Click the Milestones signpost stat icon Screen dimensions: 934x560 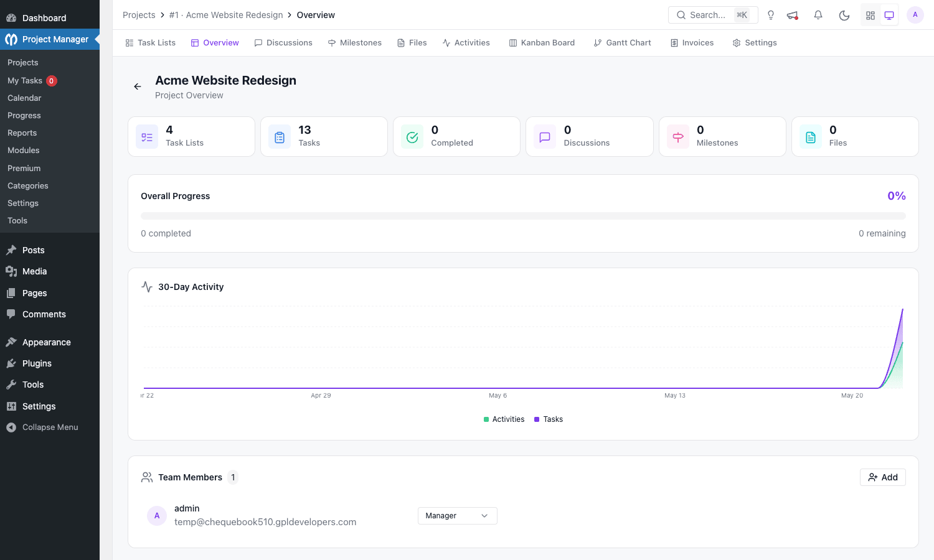(678, 137)
